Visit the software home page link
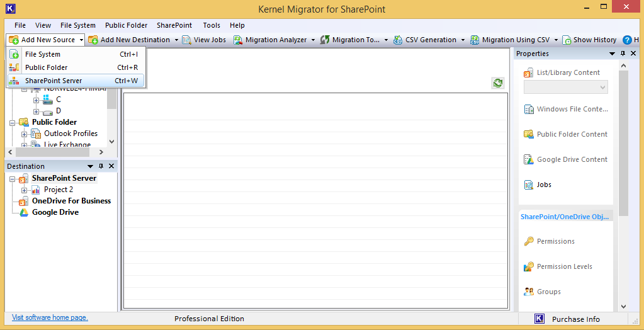This screenshot has height=330, width=644. coord(50,317)
